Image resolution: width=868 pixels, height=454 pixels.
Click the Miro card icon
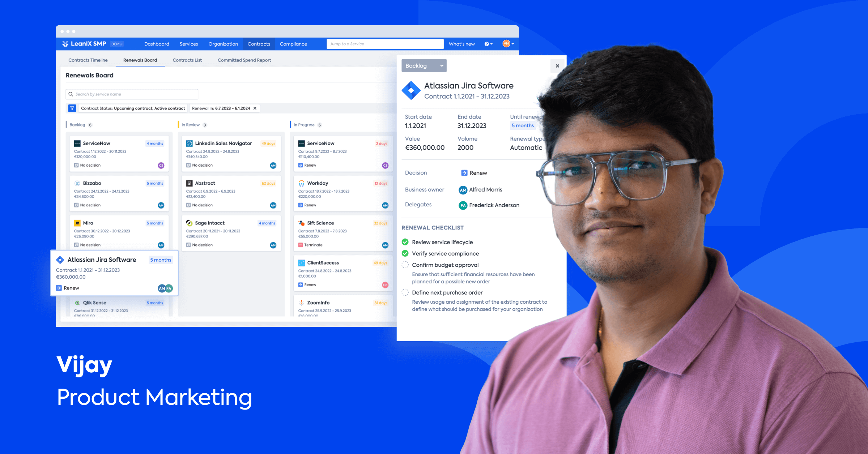[77, 223]
